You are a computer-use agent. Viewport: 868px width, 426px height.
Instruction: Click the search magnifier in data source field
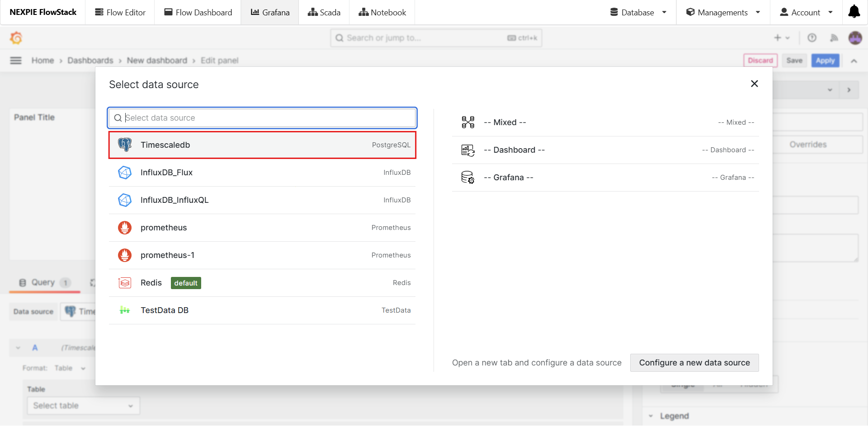pyautogui.click(x=118, y=118)
